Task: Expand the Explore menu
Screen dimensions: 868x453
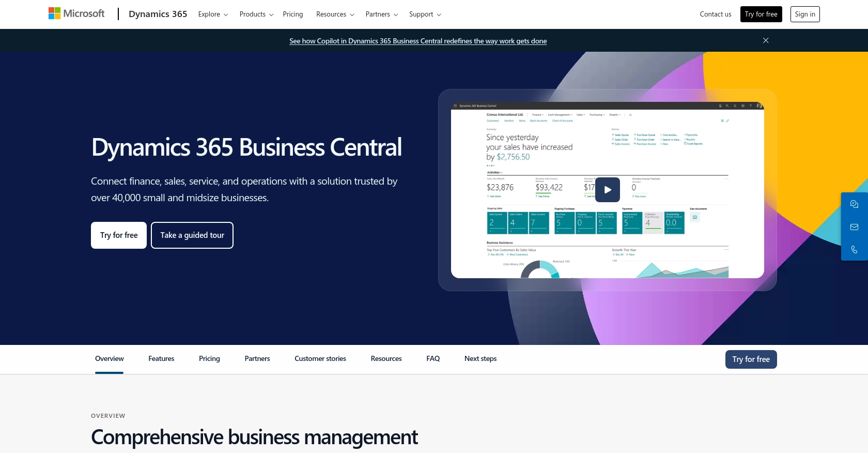Action: [x=213, y=14]
